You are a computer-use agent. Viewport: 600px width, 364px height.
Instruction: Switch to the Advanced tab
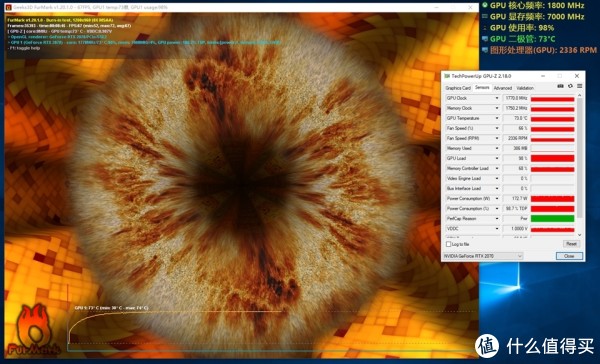tap(502, 88)
